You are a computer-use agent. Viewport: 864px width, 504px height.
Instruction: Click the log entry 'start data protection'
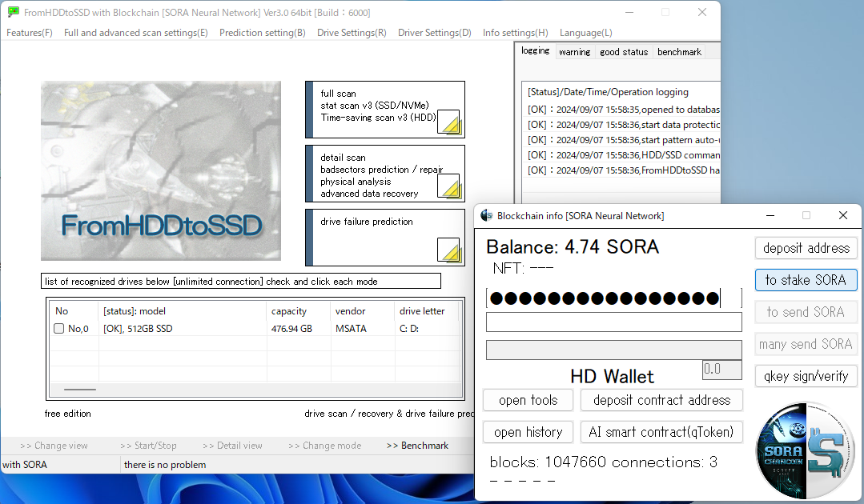click(623, 125)
